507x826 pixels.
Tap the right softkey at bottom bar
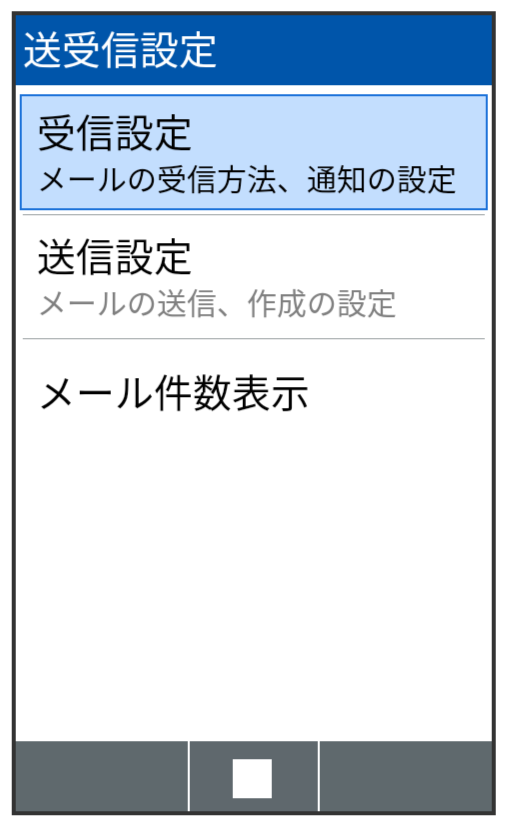(405, 777)
